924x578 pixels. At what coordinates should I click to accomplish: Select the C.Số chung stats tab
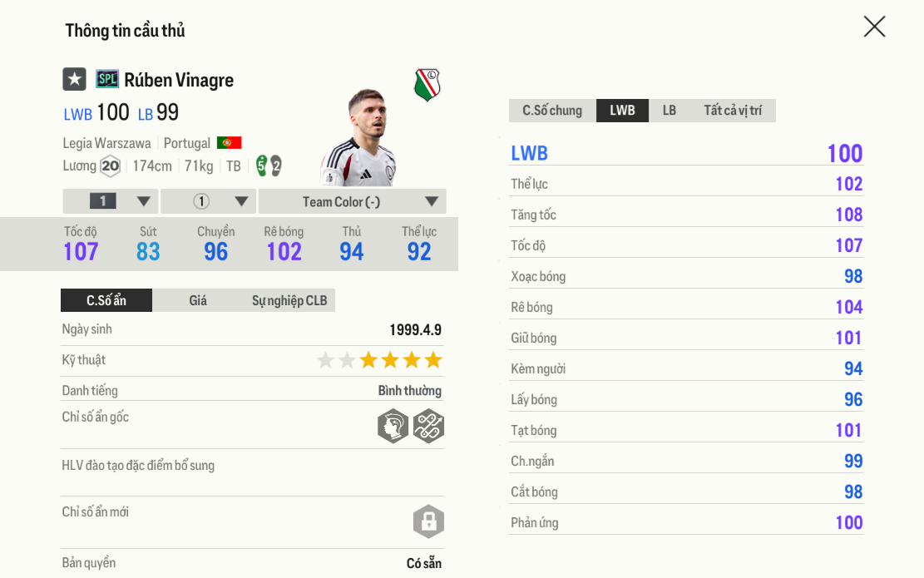(552, 111)
